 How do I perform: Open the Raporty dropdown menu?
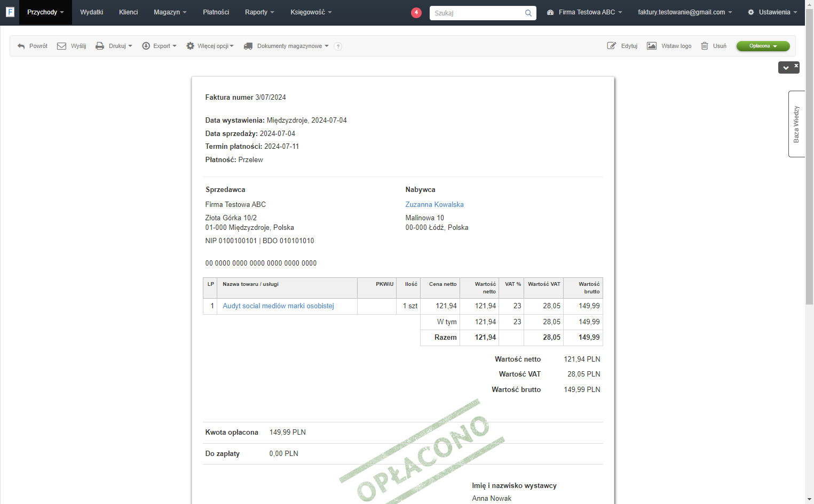259,12
